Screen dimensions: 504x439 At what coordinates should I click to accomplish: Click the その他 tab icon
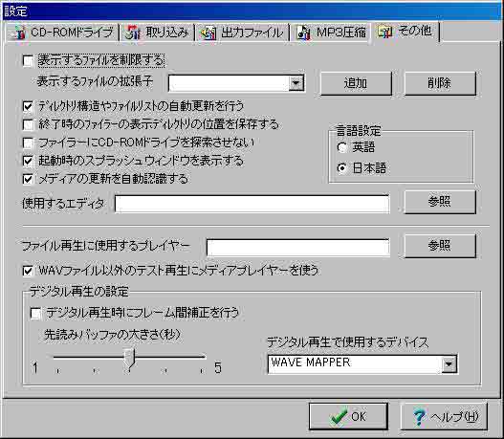[384, 32]
